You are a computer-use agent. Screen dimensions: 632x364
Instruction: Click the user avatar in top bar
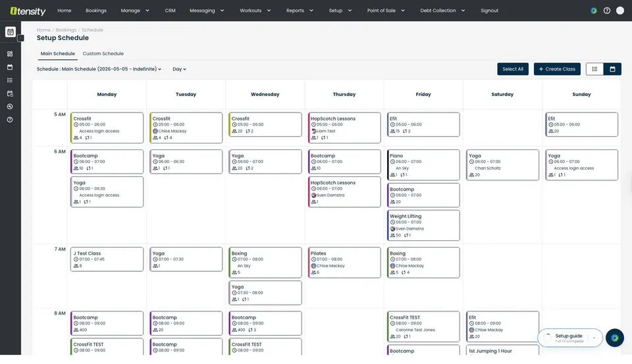click(620, 11)
